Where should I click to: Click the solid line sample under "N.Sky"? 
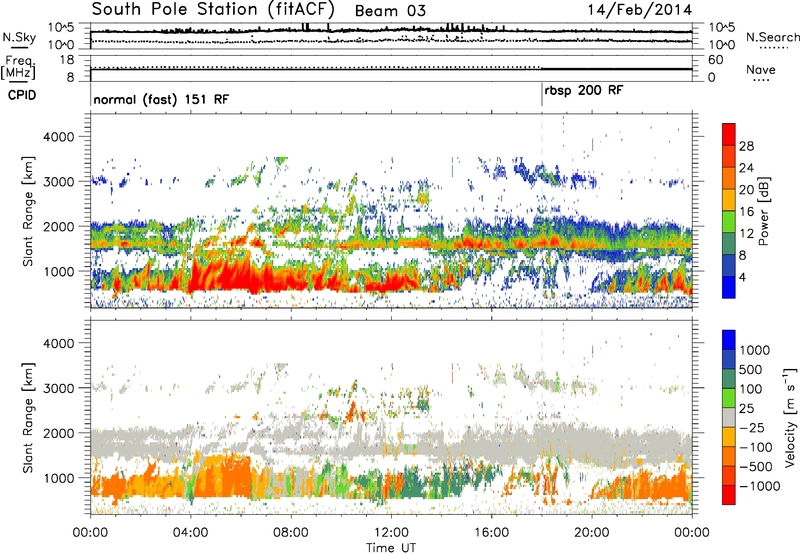coord(19,48)
